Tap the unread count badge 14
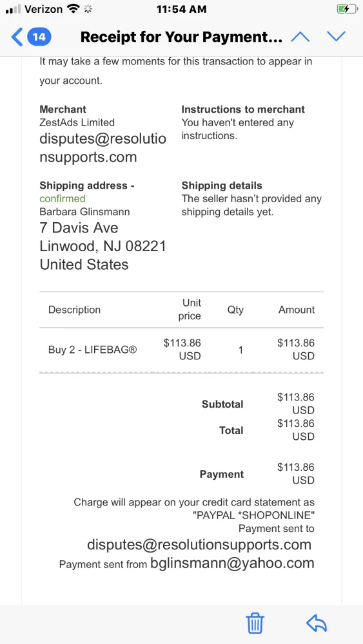 point(39,37)
